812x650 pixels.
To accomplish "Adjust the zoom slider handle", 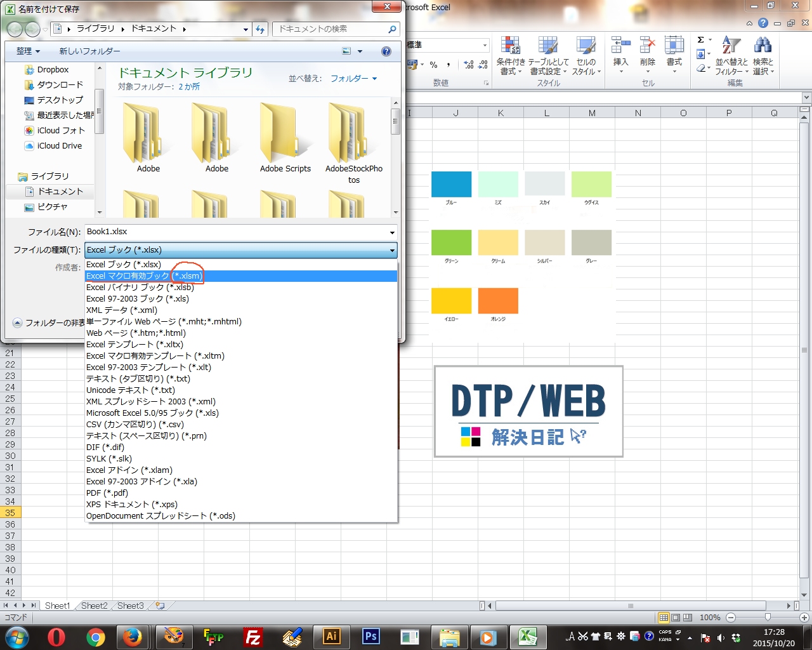I will 768,618.
